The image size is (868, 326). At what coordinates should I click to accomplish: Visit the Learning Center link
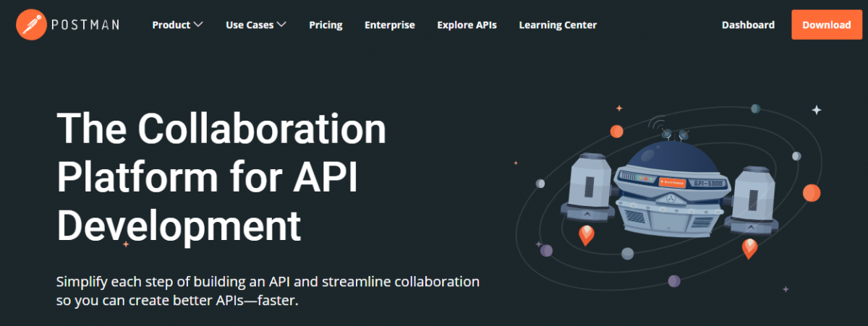click(x=558, y=25)
